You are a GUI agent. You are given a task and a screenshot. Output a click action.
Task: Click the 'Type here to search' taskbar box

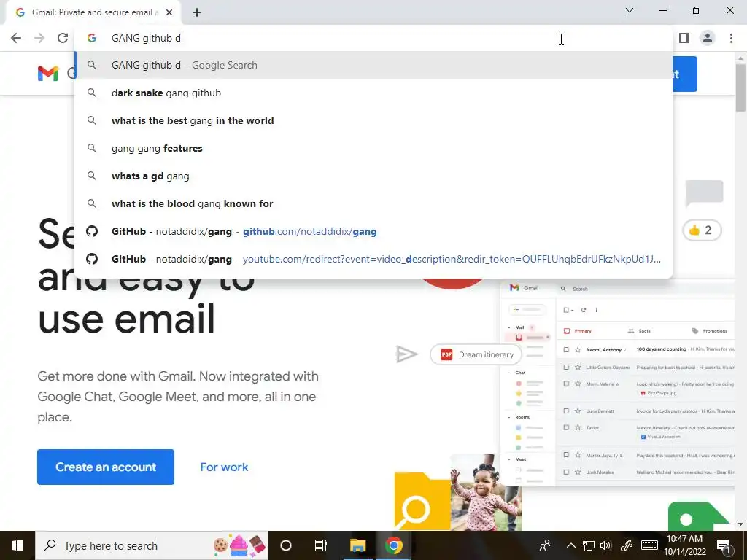(x=152, y=545)
